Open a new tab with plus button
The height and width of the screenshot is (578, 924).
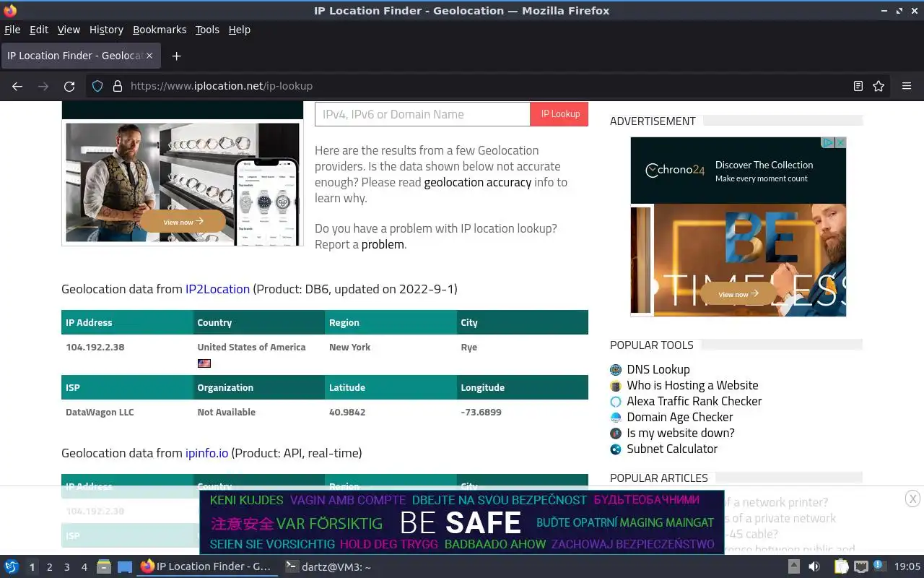point(176,56)
